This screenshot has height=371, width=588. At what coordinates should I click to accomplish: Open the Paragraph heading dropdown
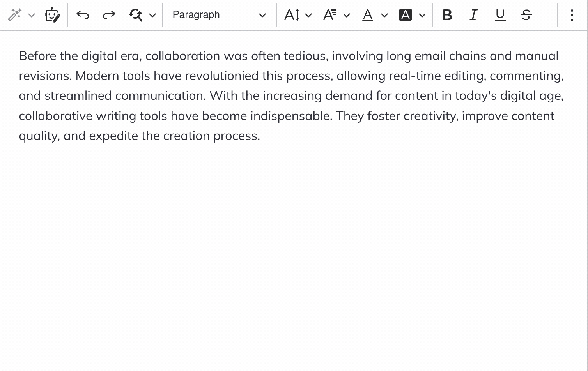(219, 15)
